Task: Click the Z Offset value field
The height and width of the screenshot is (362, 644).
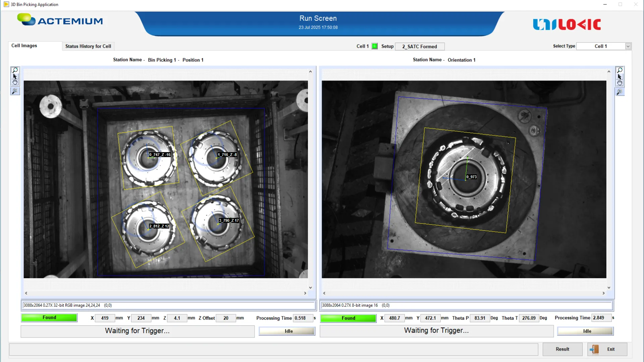Action: pyautogui.click(x=226, y=318)
